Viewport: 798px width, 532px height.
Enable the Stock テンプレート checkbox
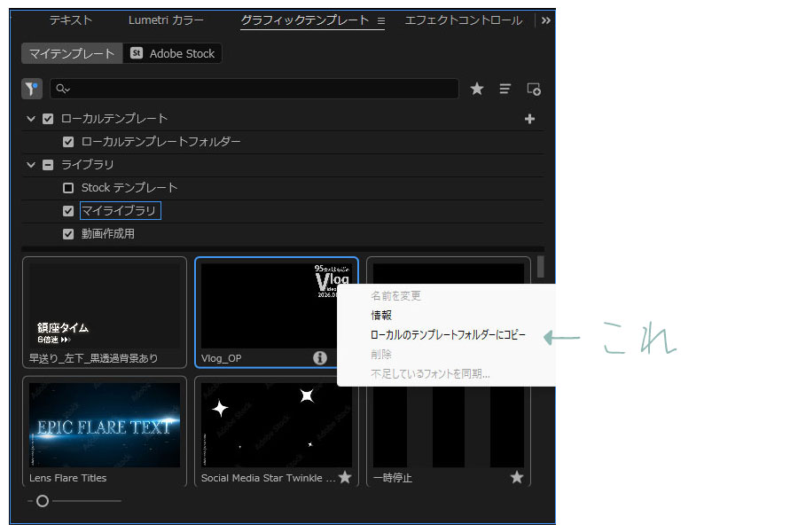[68, 188]
